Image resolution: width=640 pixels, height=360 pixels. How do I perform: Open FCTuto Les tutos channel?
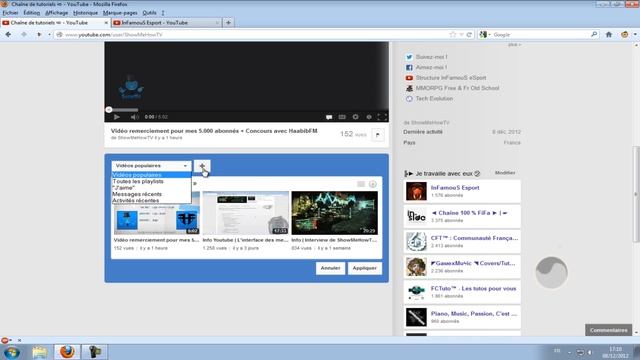point(473,289)
